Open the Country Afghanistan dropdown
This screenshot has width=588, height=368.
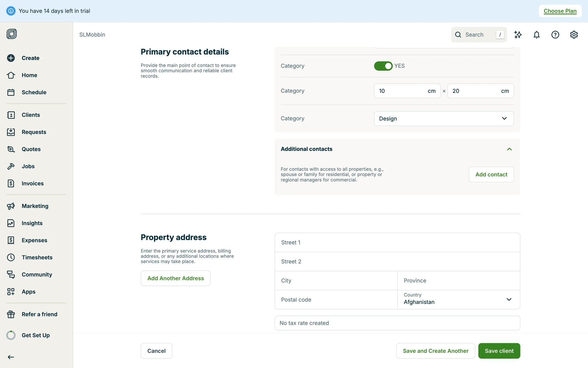[458, 300]
